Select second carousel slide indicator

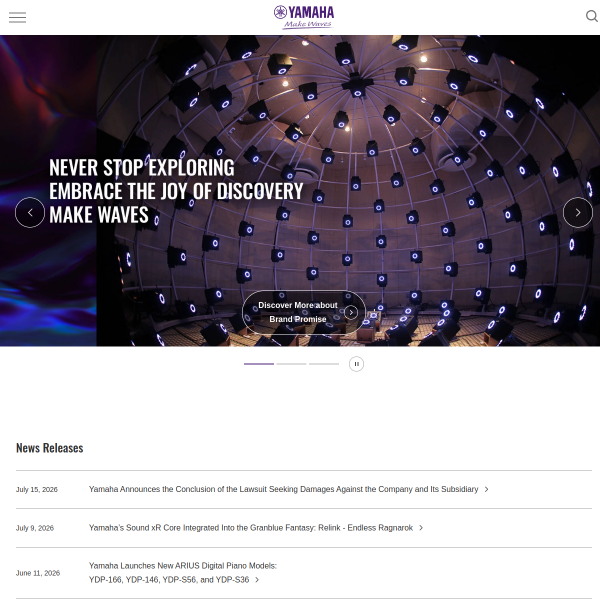(292, 364)
